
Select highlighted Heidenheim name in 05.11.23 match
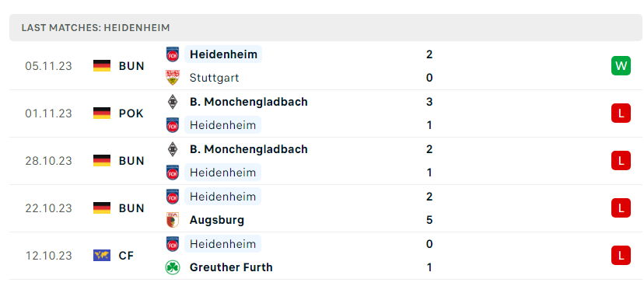[x=223, y=54]
